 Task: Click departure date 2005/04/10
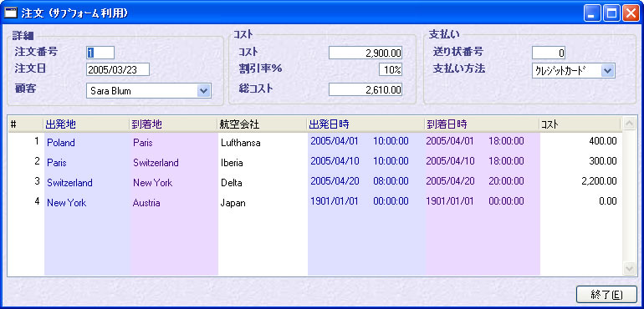[x=335, y=161]
